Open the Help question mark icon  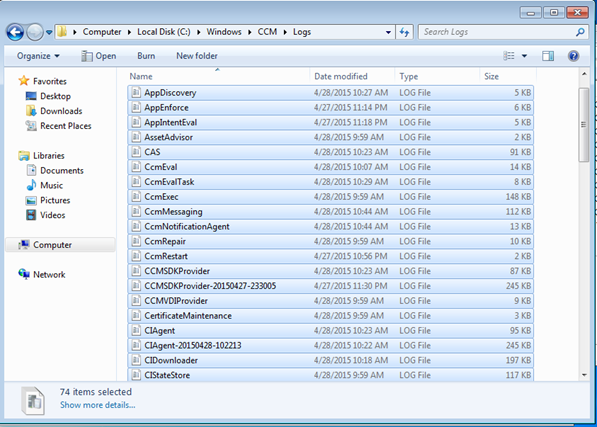point(573,56)
